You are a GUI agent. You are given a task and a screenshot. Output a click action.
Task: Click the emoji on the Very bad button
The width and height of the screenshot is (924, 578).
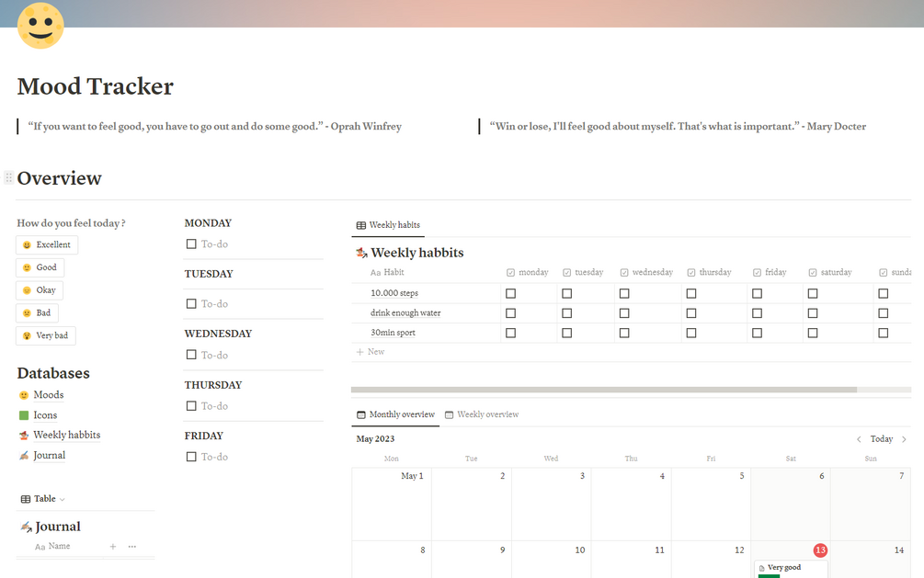27,335
